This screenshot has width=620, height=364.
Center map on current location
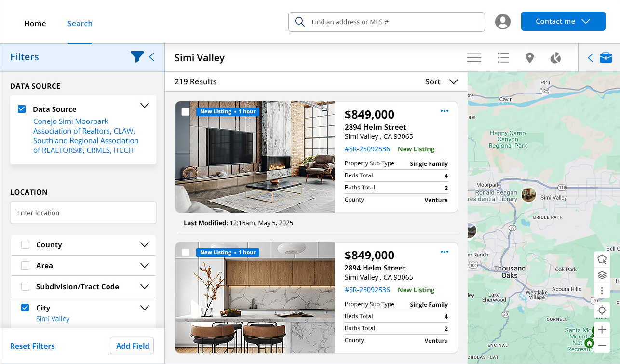point(602,310)
